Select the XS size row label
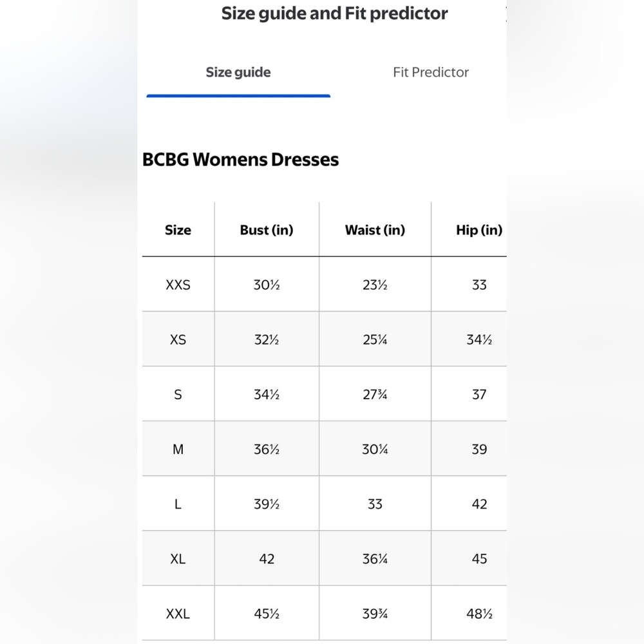 (x=178, y=339)
